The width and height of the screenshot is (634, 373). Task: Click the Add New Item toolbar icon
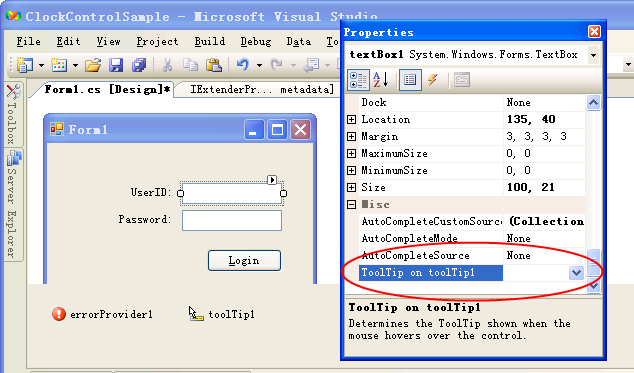coord(59,65)
